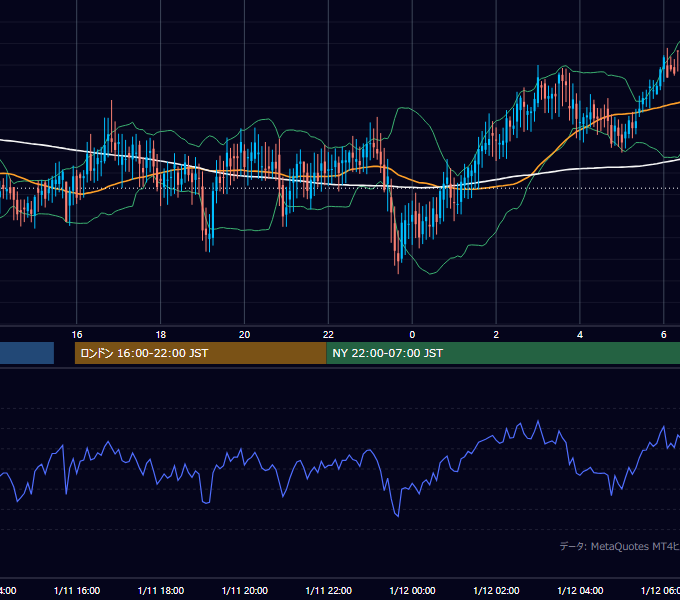This screenshot has width=680, height=600.
Task: Click the 1/12 02:00 date label
Action: [x=496, y=591]
